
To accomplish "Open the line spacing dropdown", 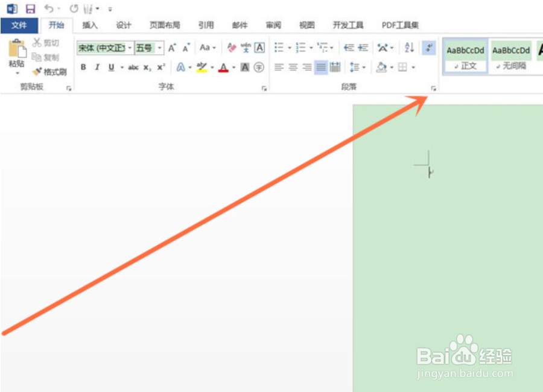I will point(363,67).
